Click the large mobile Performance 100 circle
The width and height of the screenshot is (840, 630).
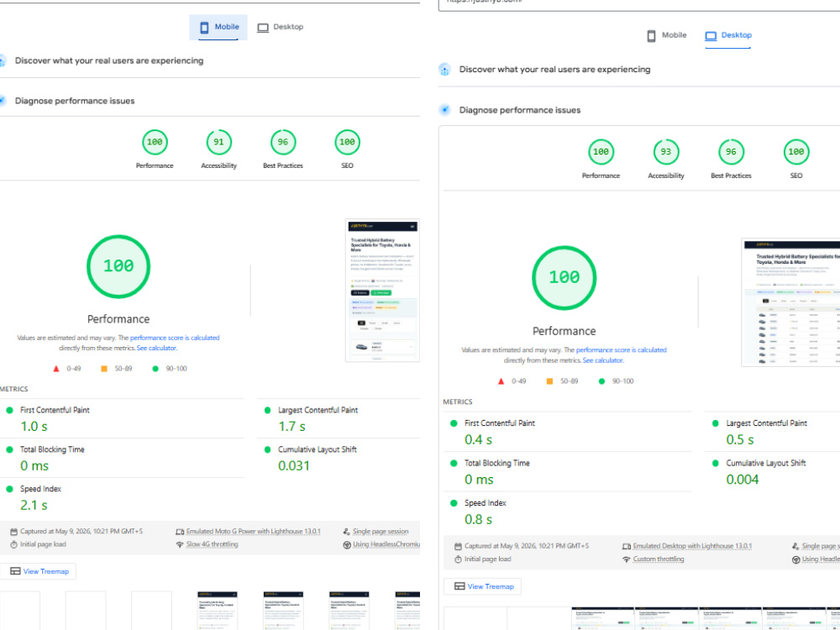[x=118, y=266]
